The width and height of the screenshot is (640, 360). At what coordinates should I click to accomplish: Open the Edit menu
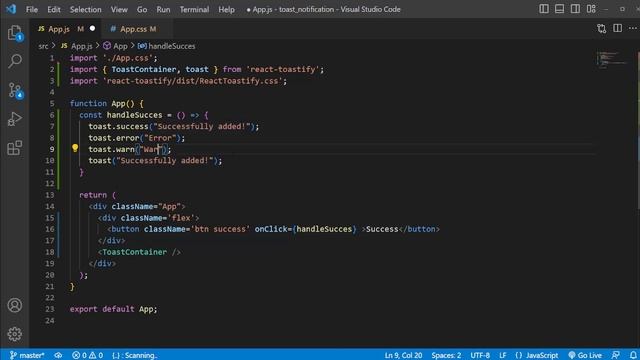[x=53, y=9]
